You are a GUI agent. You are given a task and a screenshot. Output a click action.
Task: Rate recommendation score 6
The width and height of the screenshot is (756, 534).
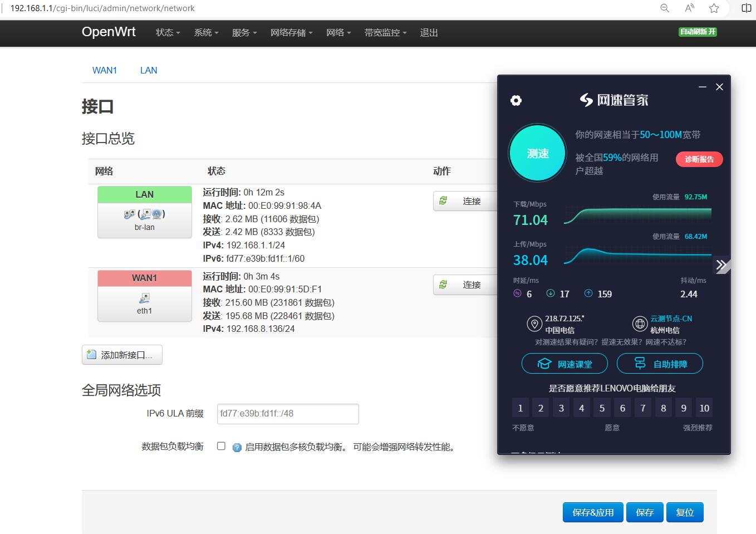click(x=622, y=408)
